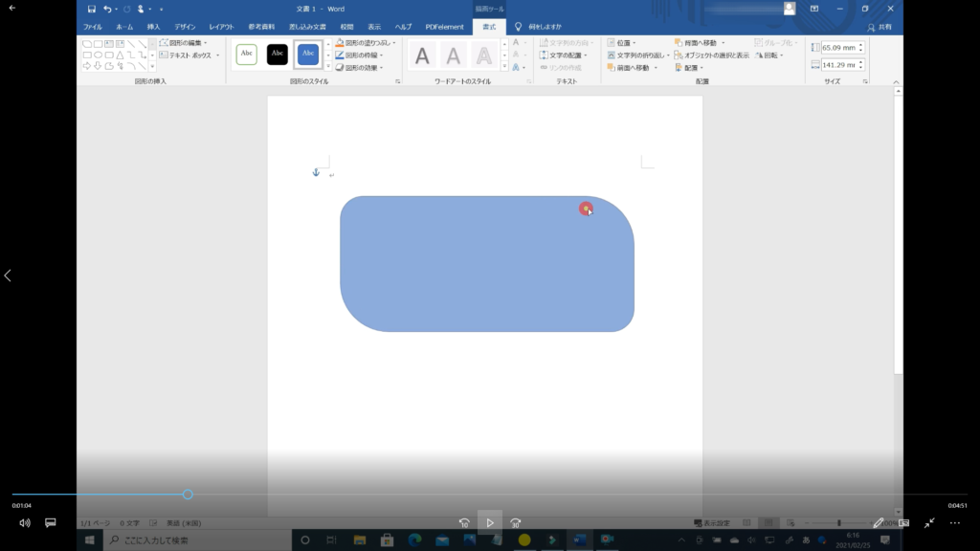The height and width of the screenshot is (551, 980).
Task: Click the video progress slider handle
Action: click(x=188, y=495)
